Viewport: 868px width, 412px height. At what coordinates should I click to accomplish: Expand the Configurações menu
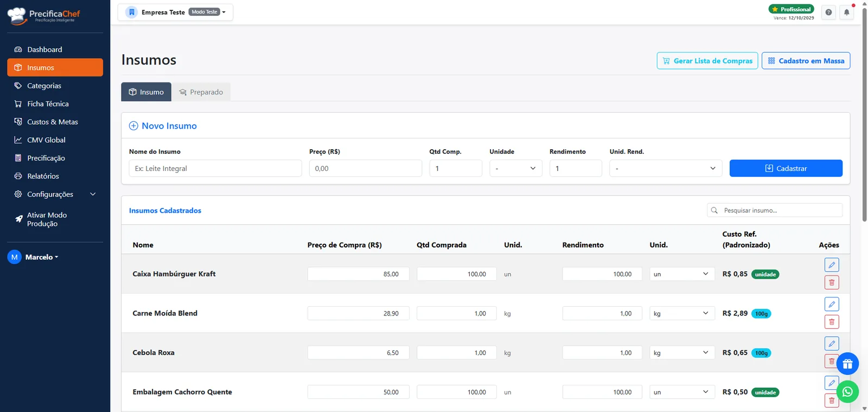55,194
